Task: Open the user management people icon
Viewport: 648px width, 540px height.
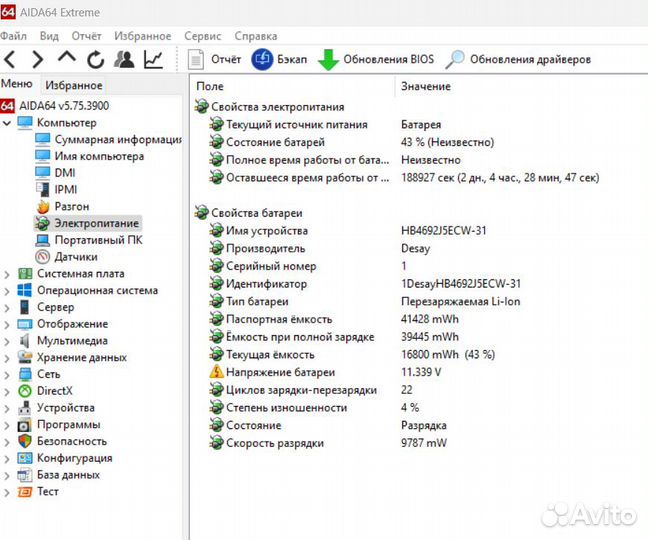Action: pos(124,59)
